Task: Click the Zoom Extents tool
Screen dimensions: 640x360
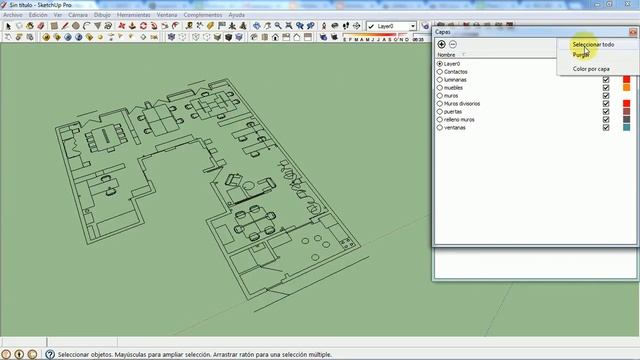Action: click(x=289, y=26)
